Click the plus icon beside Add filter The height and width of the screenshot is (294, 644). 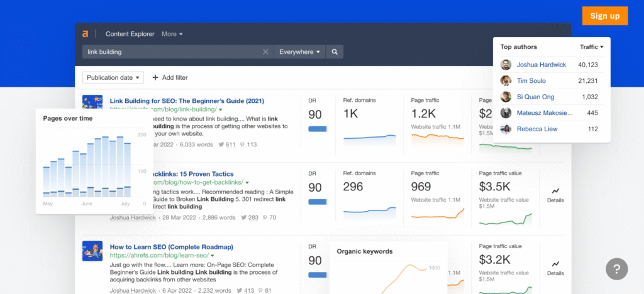tap(155, 77)
